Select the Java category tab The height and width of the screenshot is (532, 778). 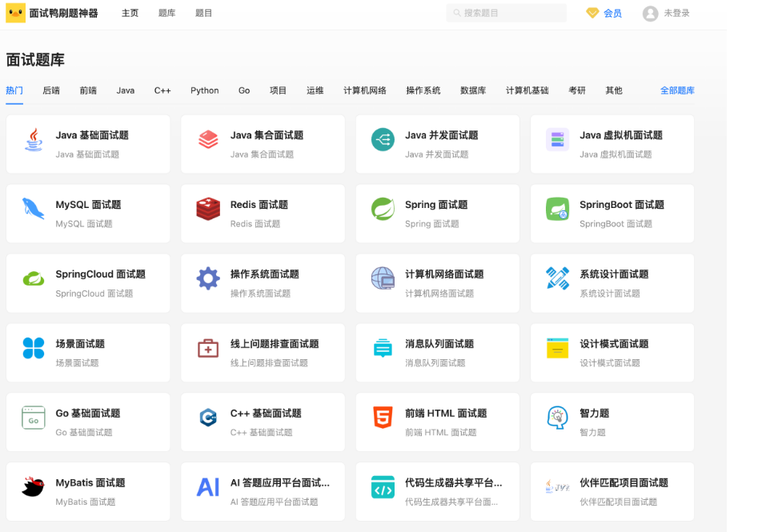click(x=126, y=90)
